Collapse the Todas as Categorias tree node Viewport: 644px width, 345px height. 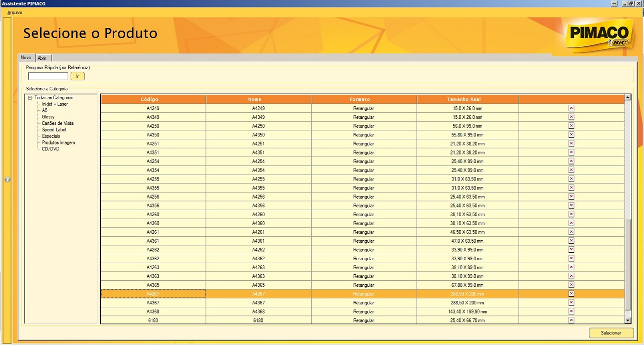[30, 98]
